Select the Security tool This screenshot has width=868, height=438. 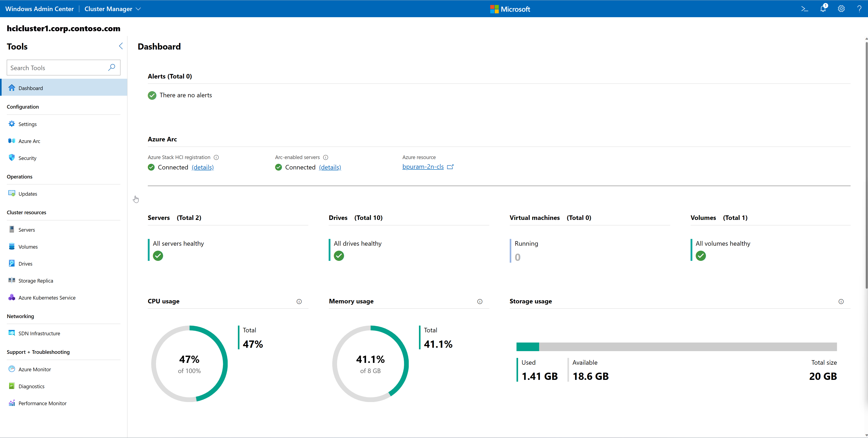click(x=27, y=158)
